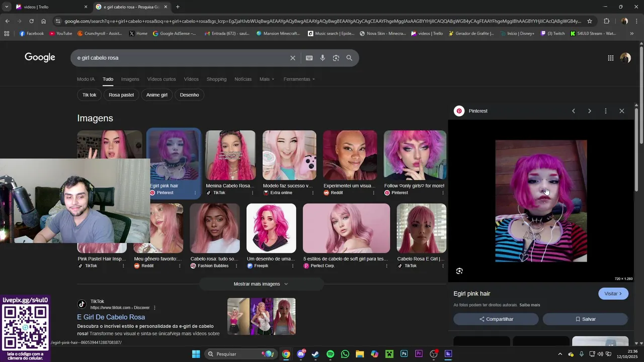Launch Photoshop from the taskbar

tap(404, 354)
